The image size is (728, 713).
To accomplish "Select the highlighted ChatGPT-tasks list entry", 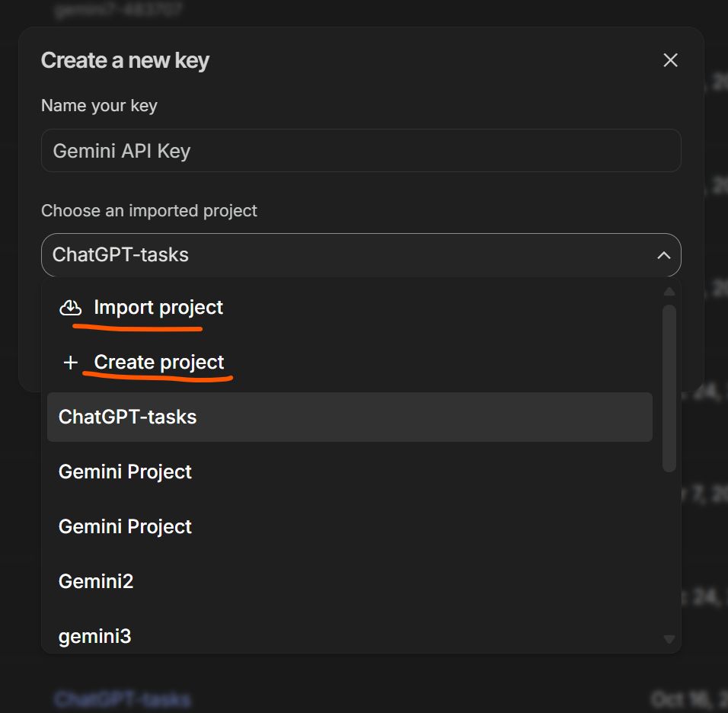I will (350, 417).
